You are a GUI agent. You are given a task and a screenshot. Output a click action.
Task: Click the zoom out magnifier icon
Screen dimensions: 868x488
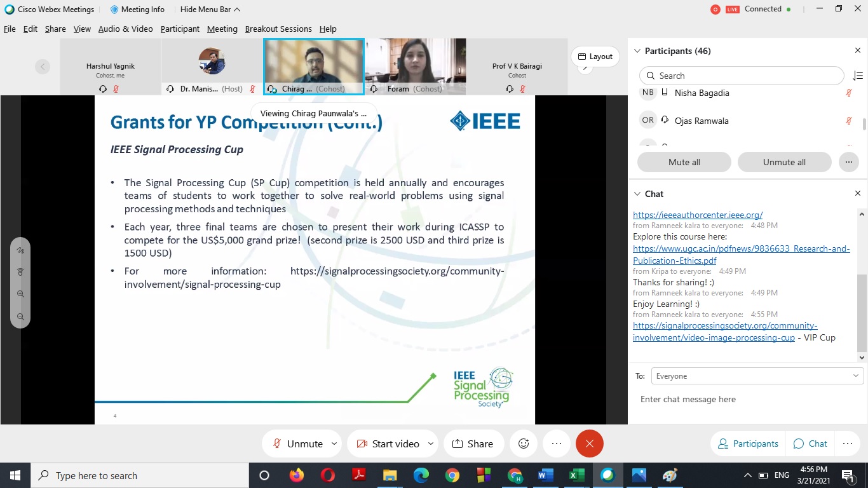[x=20, y=316]
